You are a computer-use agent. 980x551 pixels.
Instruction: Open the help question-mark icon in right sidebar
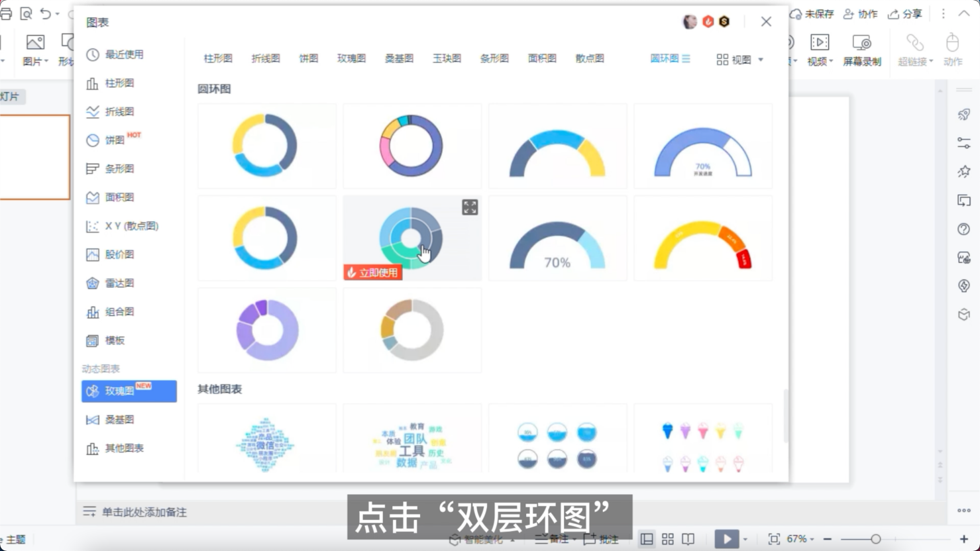(x=964, y=229)
